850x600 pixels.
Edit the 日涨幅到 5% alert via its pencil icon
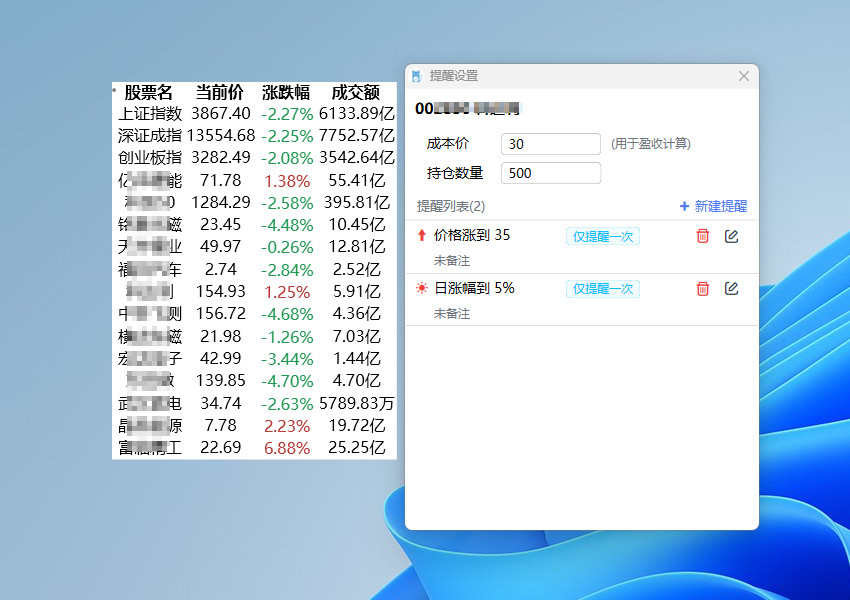[x=732, y=289]
